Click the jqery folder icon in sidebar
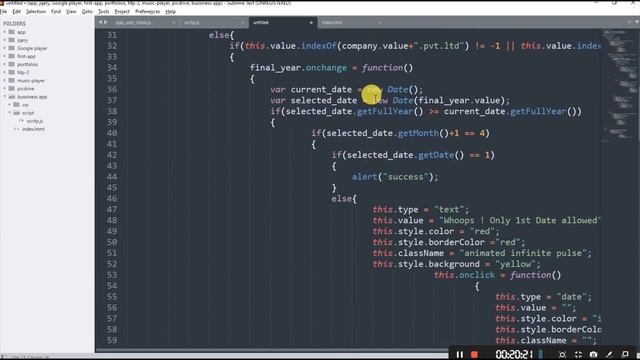This screenshot has height=360, width=640. 11,40
